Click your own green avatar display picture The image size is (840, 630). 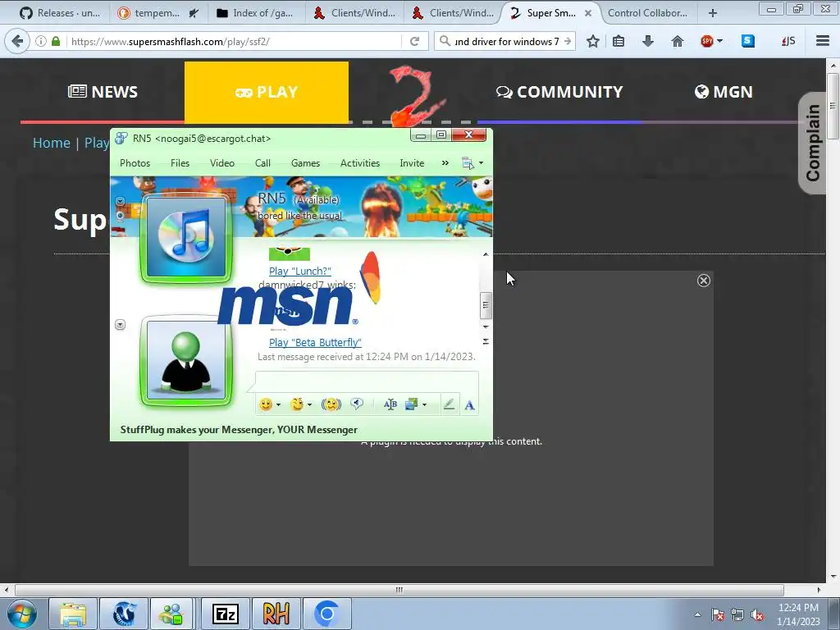click(186, 361)
